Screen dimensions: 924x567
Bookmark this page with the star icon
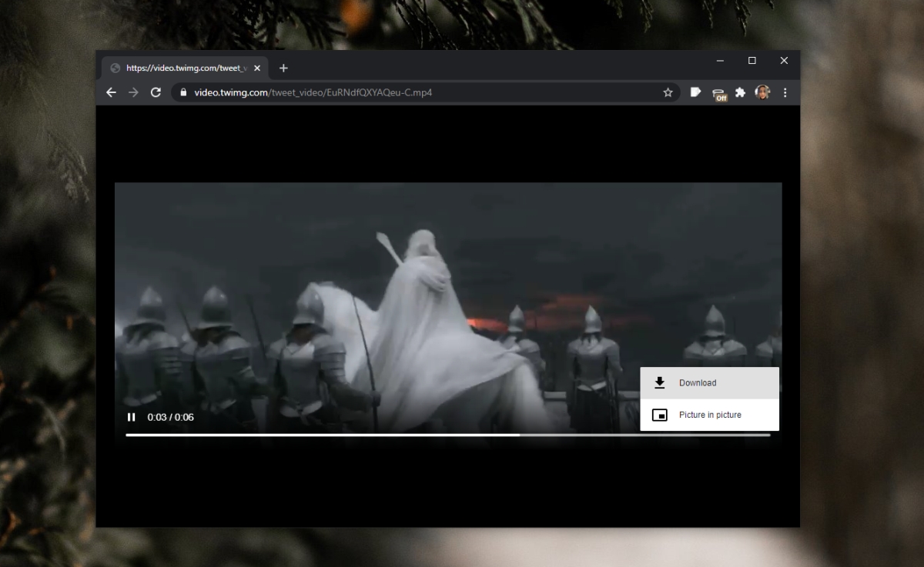pos(668,92)
